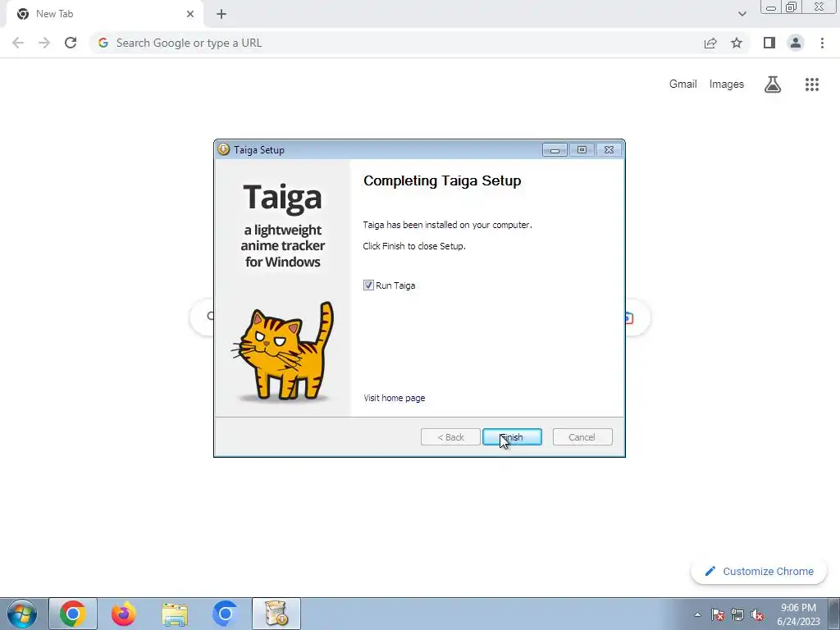The image size is (840, 630).
Task: Open the Visit home page link
Action: (395, 398)
